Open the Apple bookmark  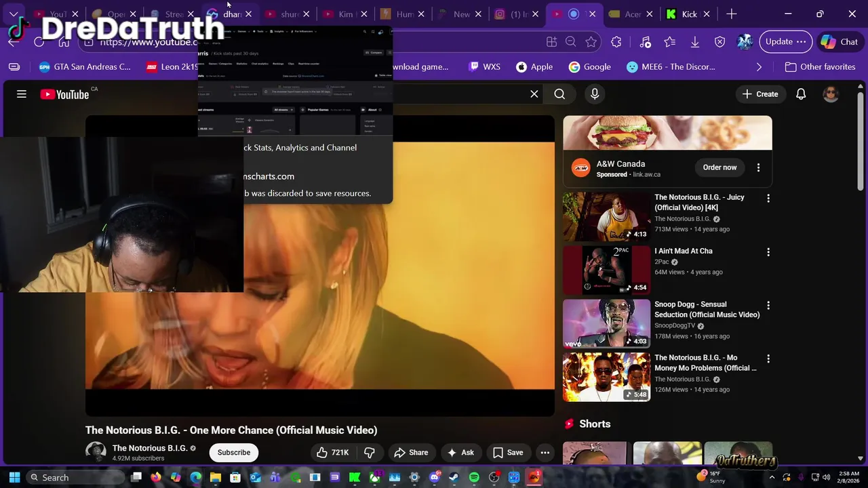(x=534, y=66)
